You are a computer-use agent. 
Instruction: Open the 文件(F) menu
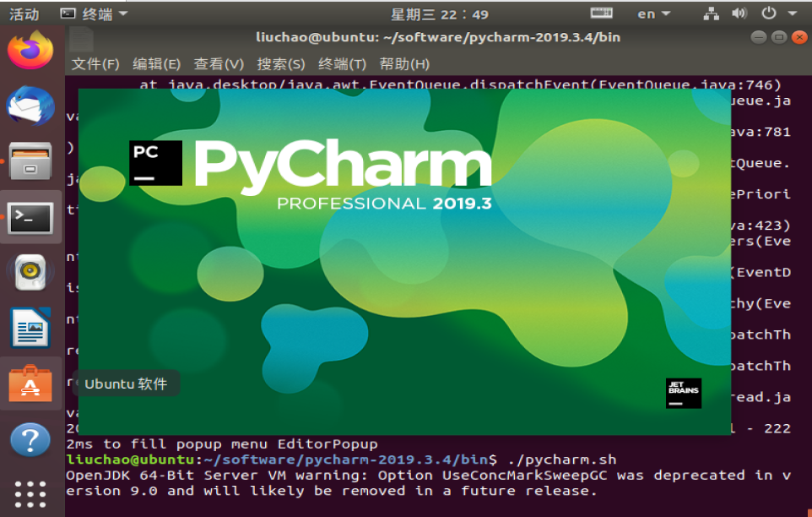coord(95,64)
